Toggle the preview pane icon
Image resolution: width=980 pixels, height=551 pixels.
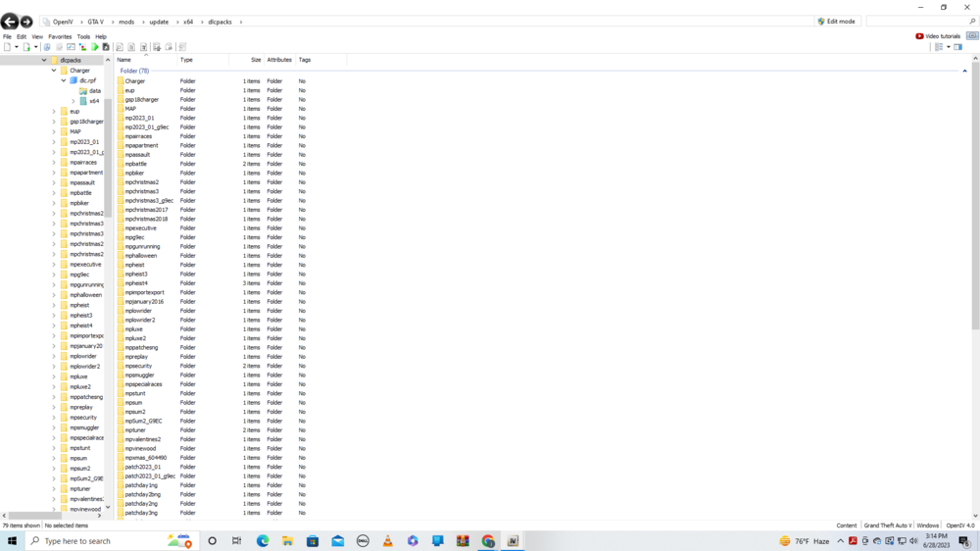[x=958, y=47]
